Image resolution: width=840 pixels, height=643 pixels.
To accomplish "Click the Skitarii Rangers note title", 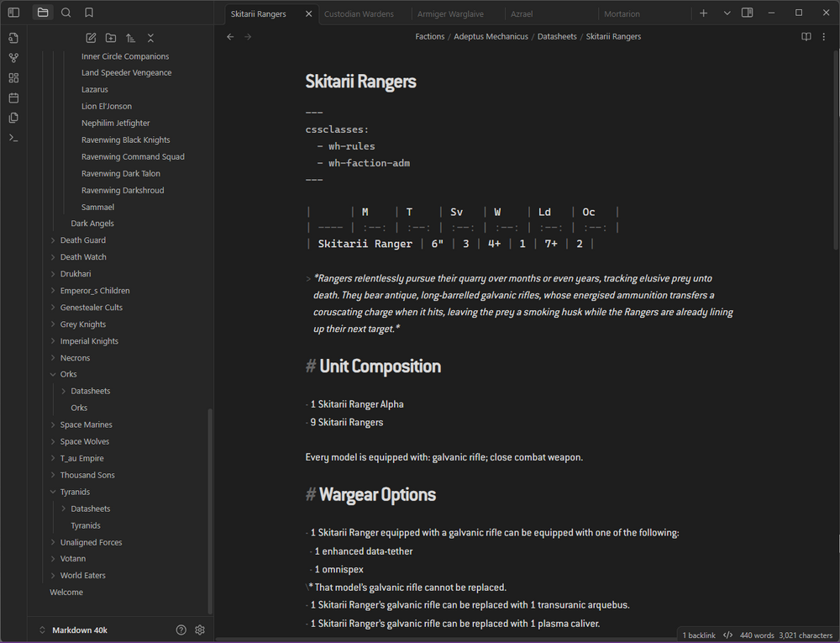I will 360,82.
